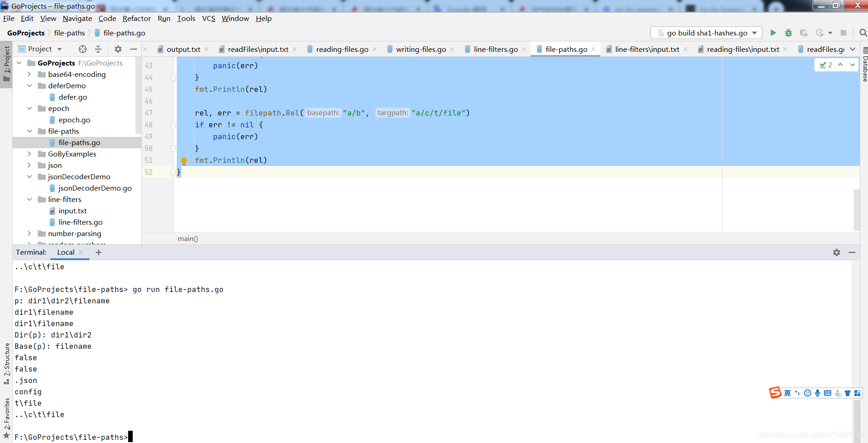Toggle Sogou microphone voice input
The image size is (868, 443).
point(818,393)
